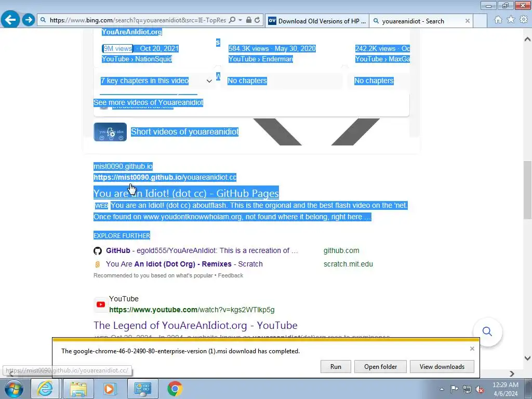Click the Open folder button
This screenshot has height=399, width=532.
click(380, 366)
